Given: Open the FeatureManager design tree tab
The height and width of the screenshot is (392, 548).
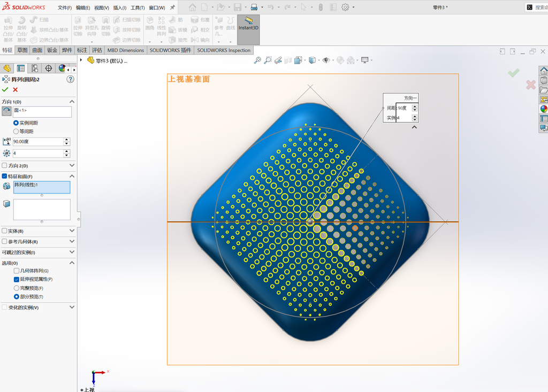Looking at the screenshot, I should point(7,68).
